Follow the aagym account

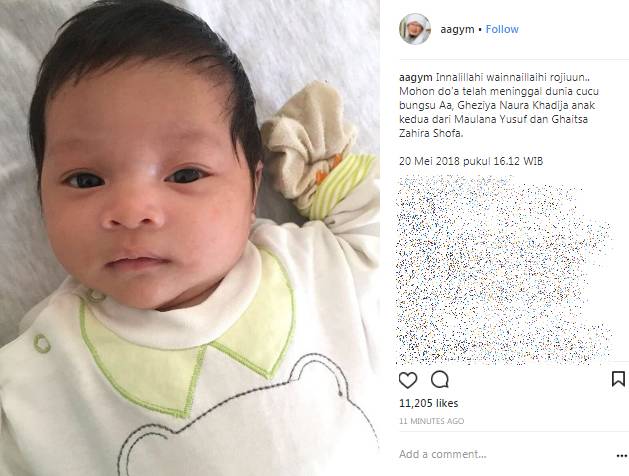pyautogui.click(x=502, y=29)
